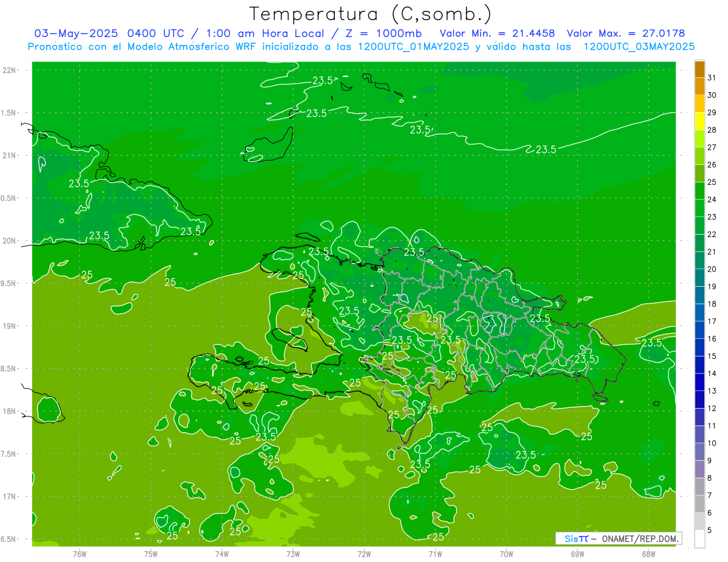Screen dimensions: 728x562
Task: Click the "72W" longitude axis label
Action: coord(364,554)
